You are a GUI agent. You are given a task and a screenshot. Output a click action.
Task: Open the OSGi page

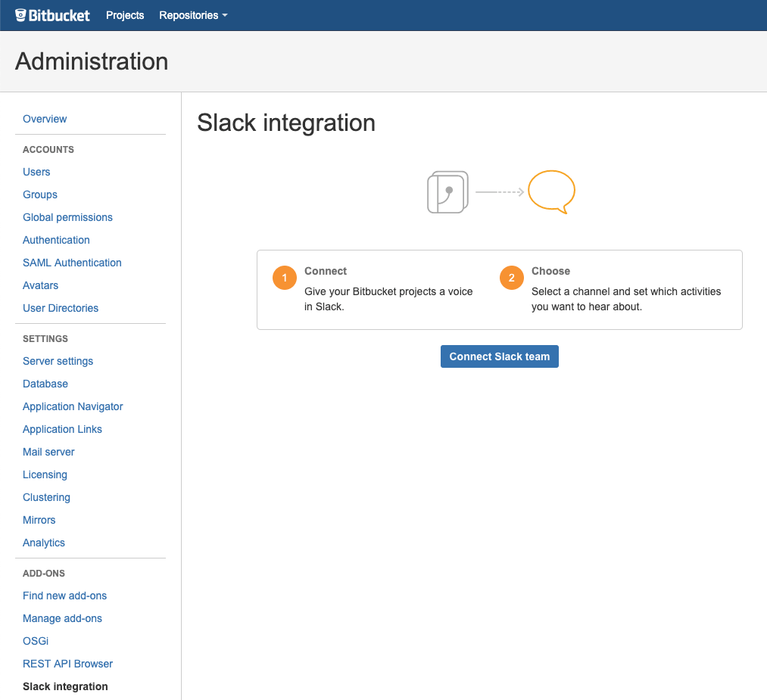(x=36, y=641)
